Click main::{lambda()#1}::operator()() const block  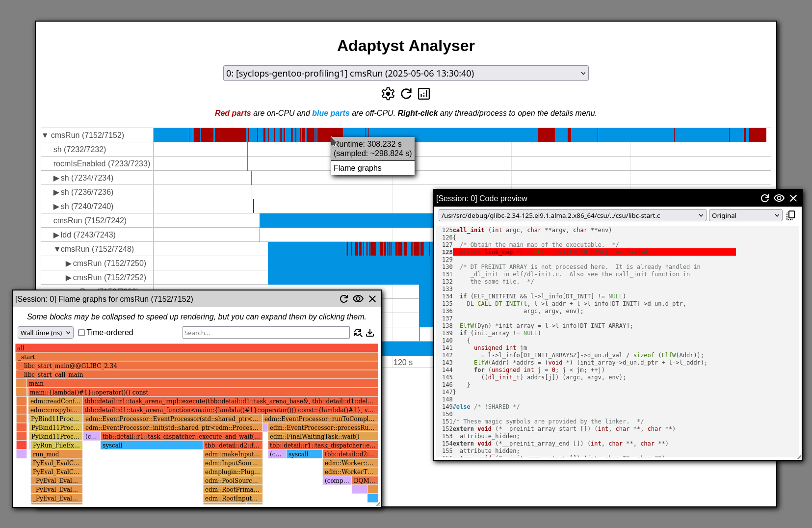coord(203,392)
